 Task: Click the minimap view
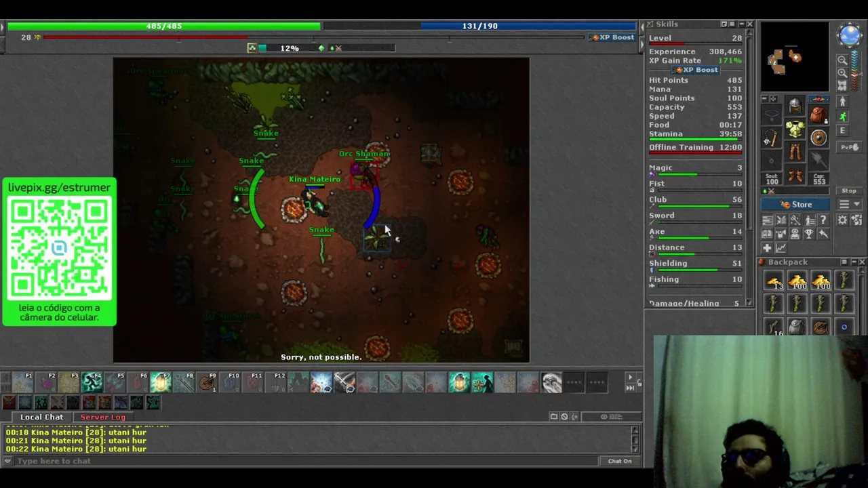[794, 57]
